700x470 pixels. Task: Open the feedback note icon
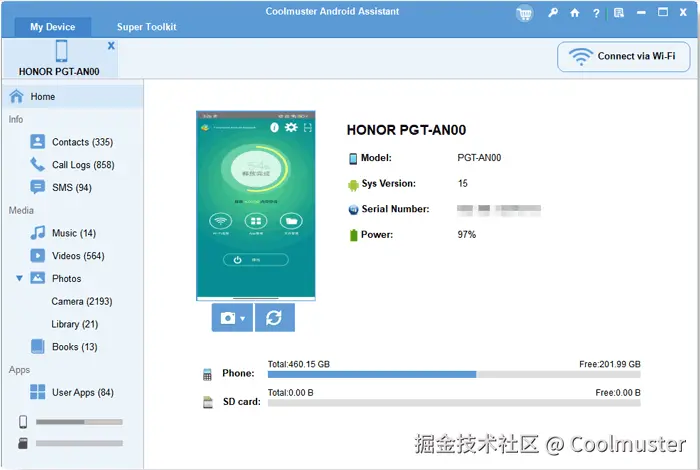618,13
